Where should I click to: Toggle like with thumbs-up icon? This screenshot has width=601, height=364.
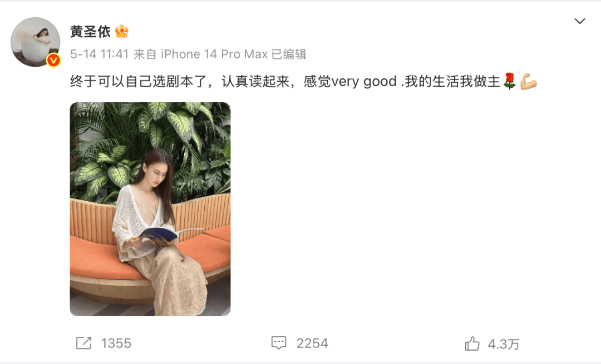click(x=472, y=343)
